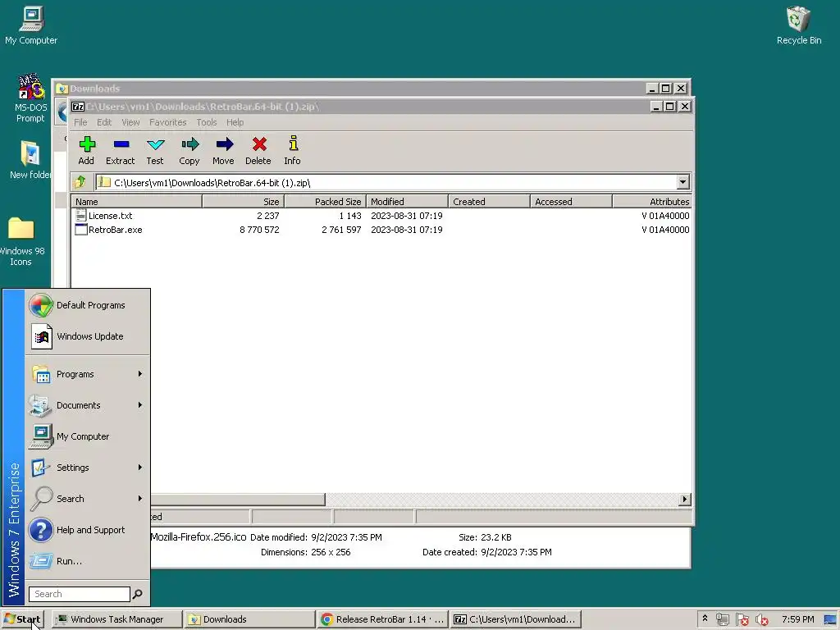The image size is (840, 630).
Task: Open the New folder desktop icon
Action: tap(30, 159)
